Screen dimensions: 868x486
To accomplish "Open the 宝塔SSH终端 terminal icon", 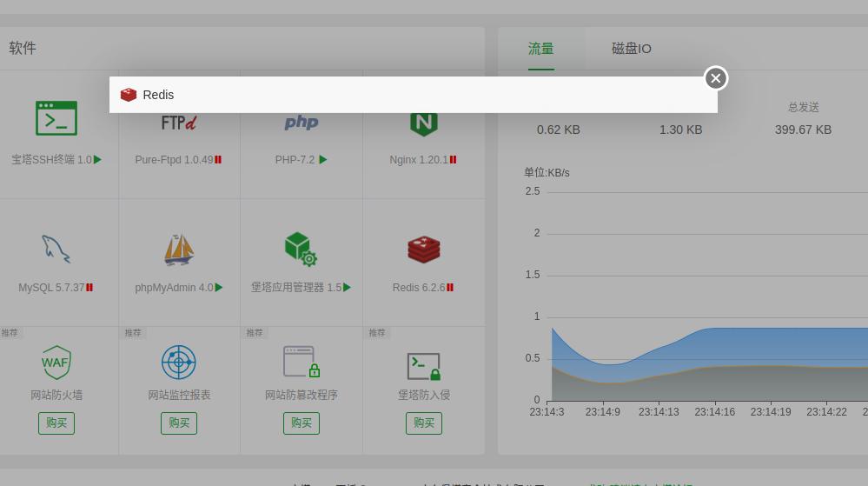I will pos(56,118).
